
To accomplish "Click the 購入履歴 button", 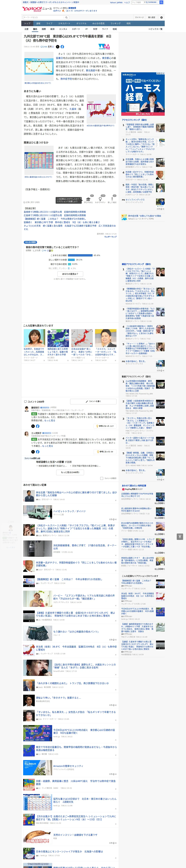I will click(x=152, y=17).
